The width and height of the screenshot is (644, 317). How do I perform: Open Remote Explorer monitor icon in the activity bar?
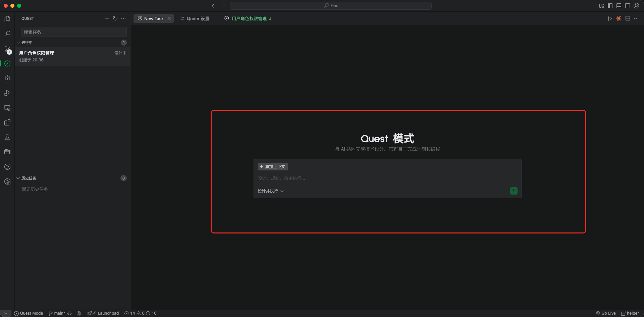[7, 108]
